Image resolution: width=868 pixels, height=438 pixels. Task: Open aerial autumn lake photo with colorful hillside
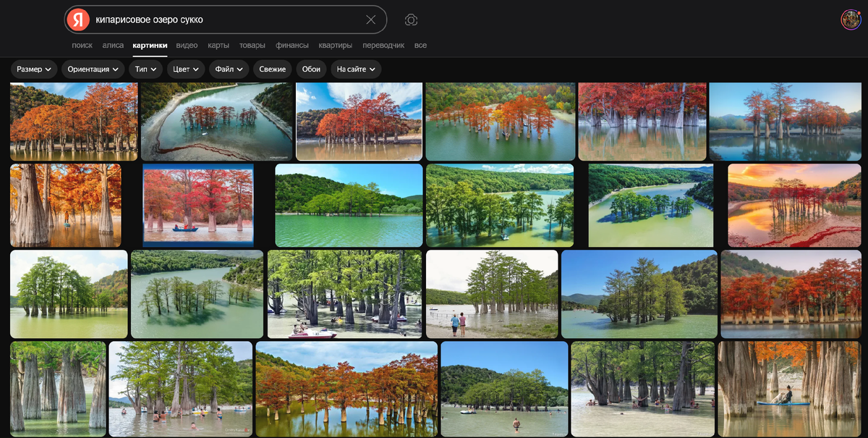pyautogui.click(x=501, y=122)
